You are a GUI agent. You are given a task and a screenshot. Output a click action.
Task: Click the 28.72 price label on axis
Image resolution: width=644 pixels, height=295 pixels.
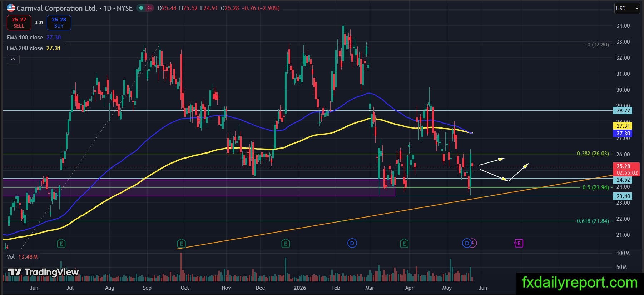623,111
